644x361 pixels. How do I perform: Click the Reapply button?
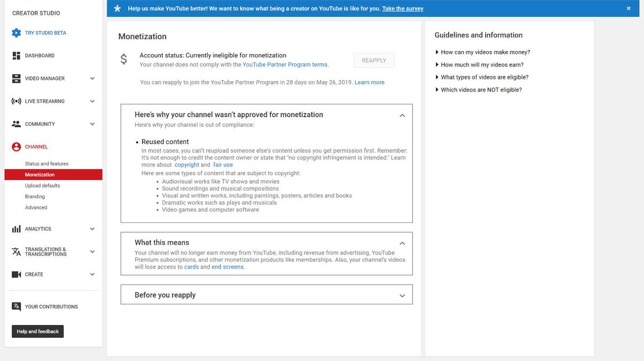pyautogui.click(x=374, y=60)
